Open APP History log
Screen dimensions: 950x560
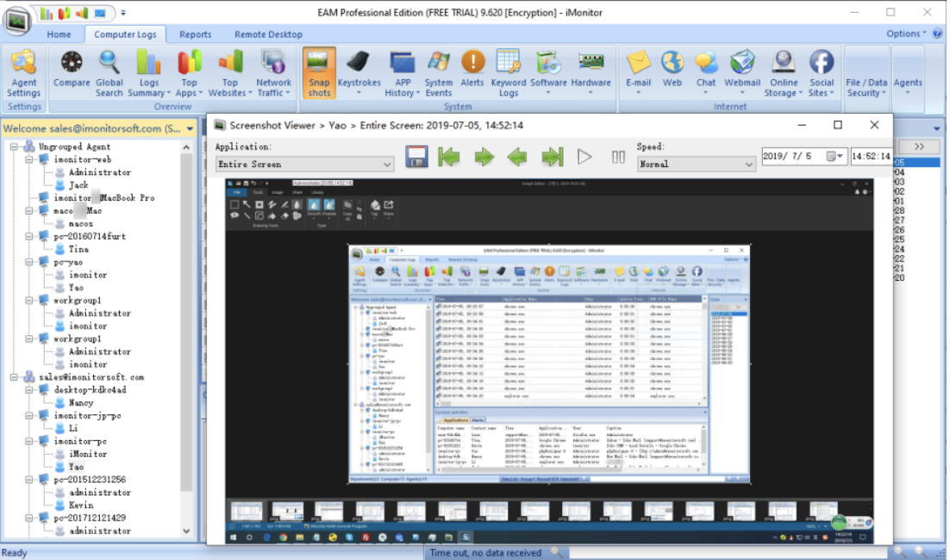(x=403, y=74)
